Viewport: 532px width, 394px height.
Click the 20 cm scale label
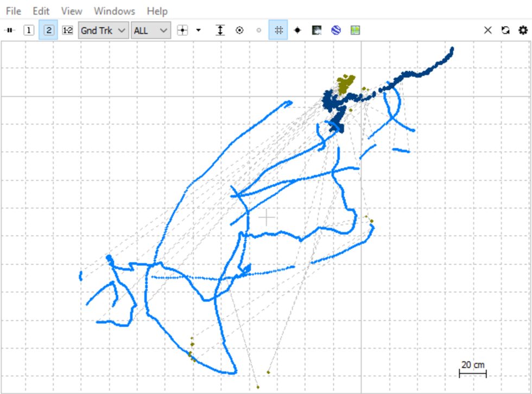[473, 365]
